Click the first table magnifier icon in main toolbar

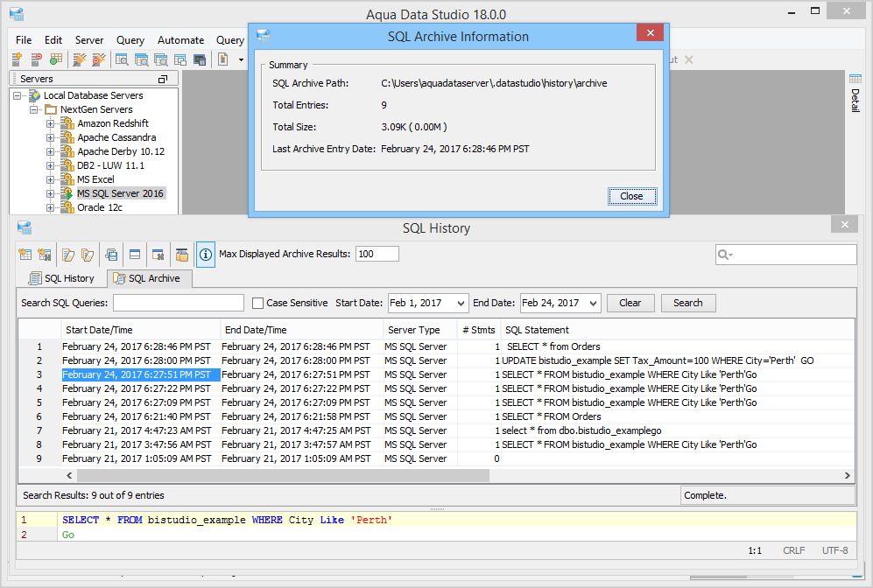pyautogui.click(x=122, y=59)
